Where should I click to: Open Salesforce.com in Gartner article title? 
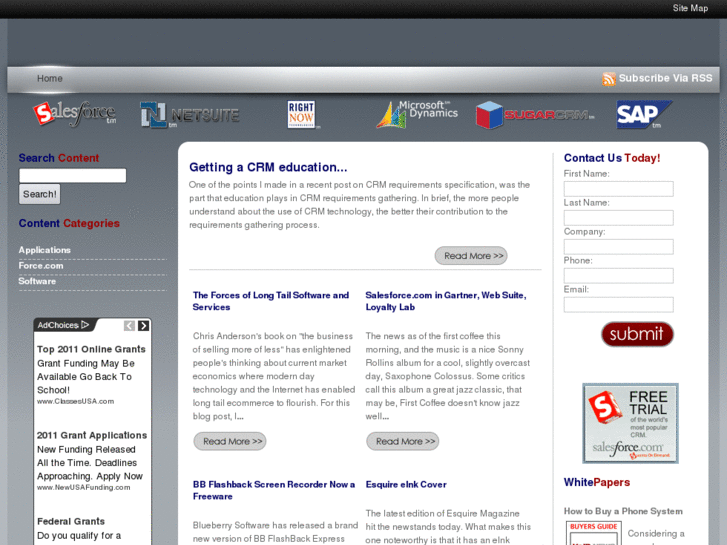446,301
